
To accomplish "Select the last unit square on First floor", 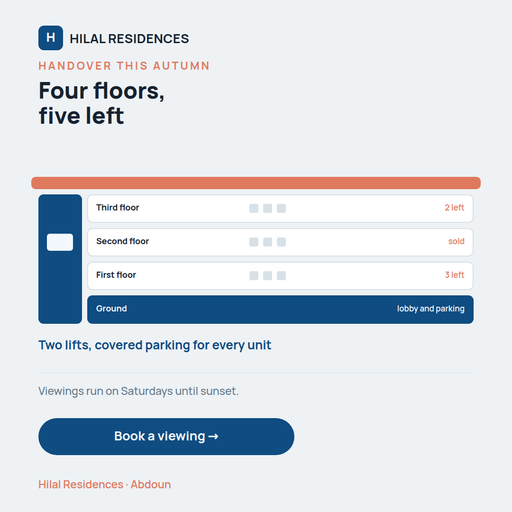I will coord(281,276).
